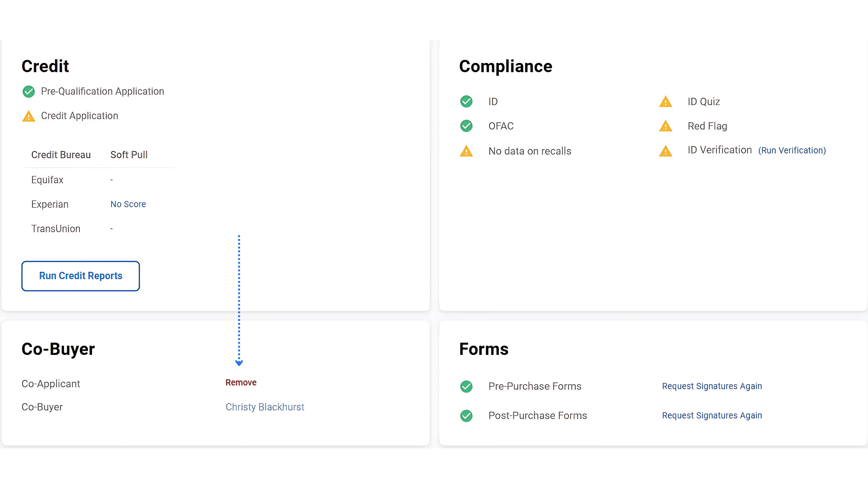Click the green check icon beside OFAC

click(466, 126)
